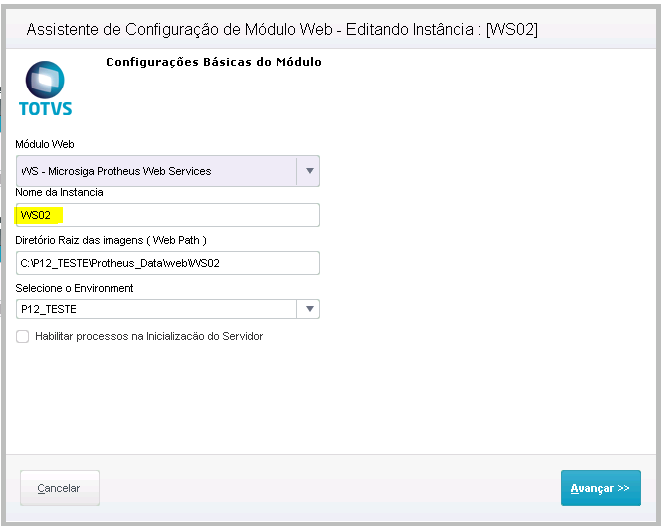Click the Assistente de Configuração title bar
The height and width of the screenshot is (529, 661).
tap(282, 29)
